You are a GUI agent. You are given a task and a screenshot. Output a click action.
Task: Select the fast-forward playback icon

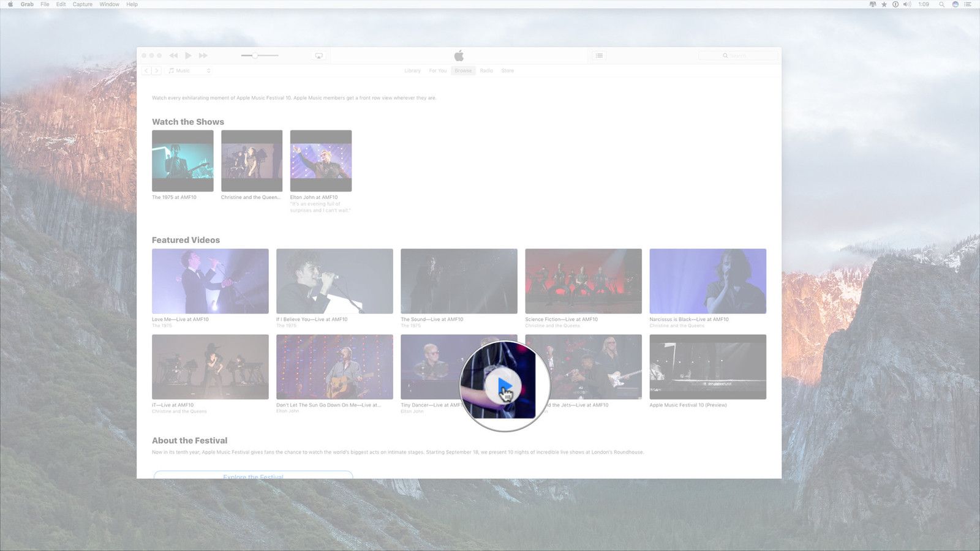(203, 55)
